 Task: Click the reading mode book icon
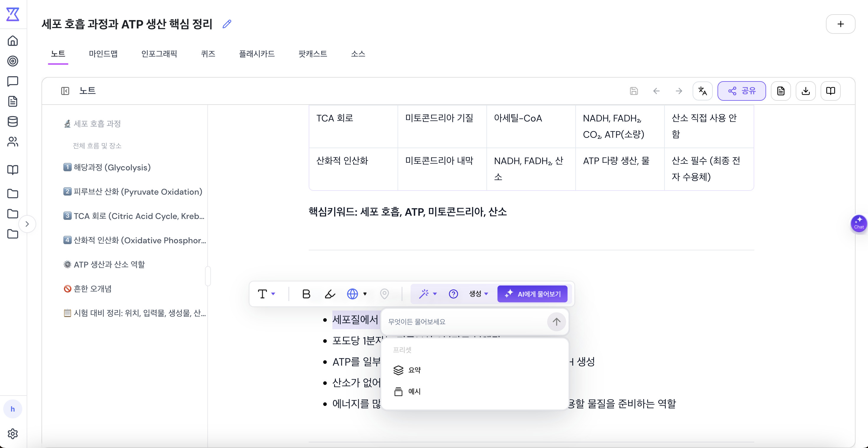point(831,91)
